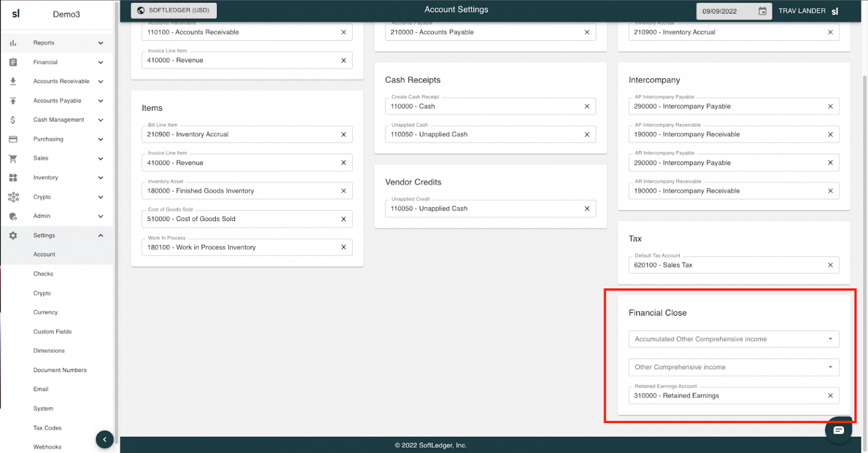Expand the Inventory menu chevron
The image size is (868, 453).
coord(101,178)
